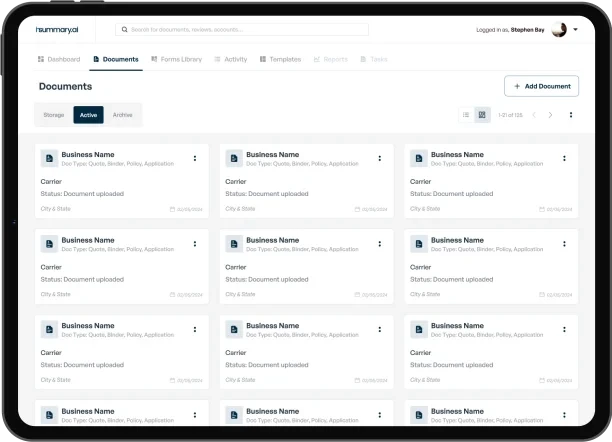The width and height of the screenshot is (612, 442).
Task: Click calendar date icon on first row's right card
Action: (x=542, y=209)
